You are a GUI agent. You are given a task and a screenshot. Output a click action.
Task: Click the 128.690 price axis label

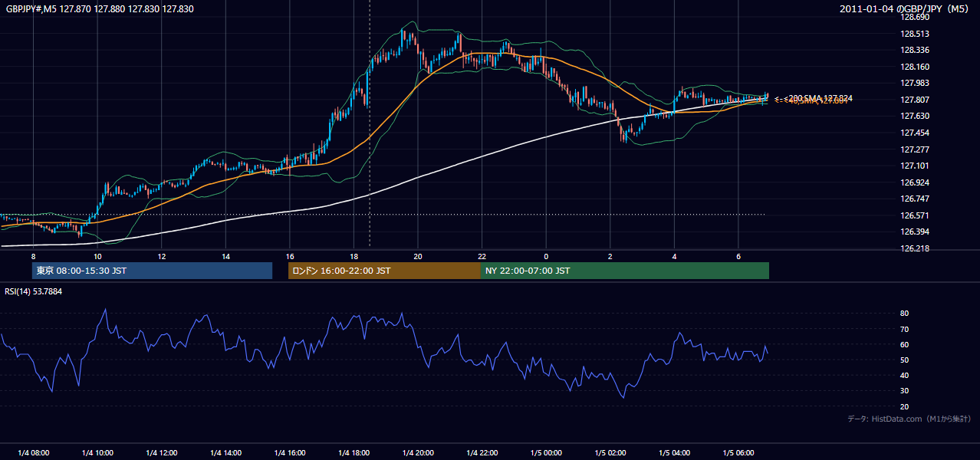pos(916,17)
